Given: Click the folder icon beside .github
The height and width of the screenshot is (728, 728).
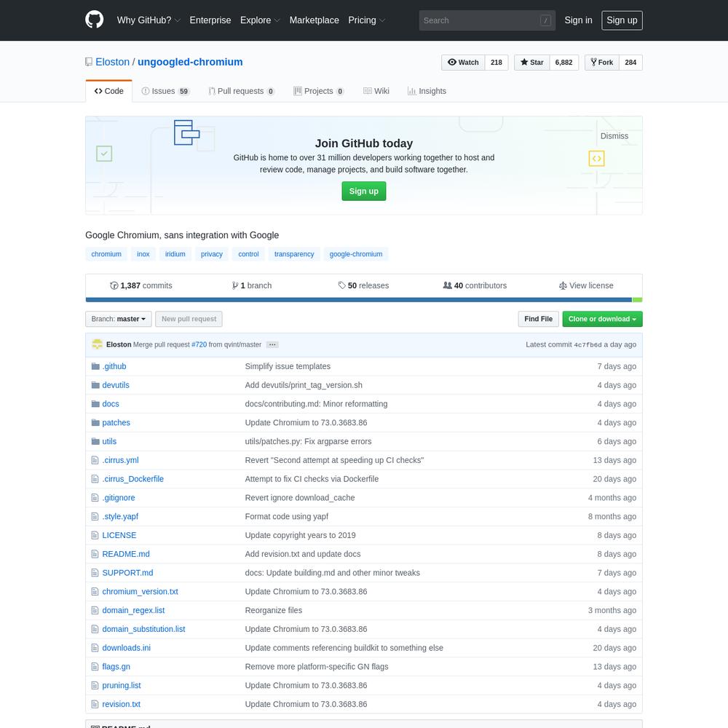Looking at the screenshot, I should (95, 366).
